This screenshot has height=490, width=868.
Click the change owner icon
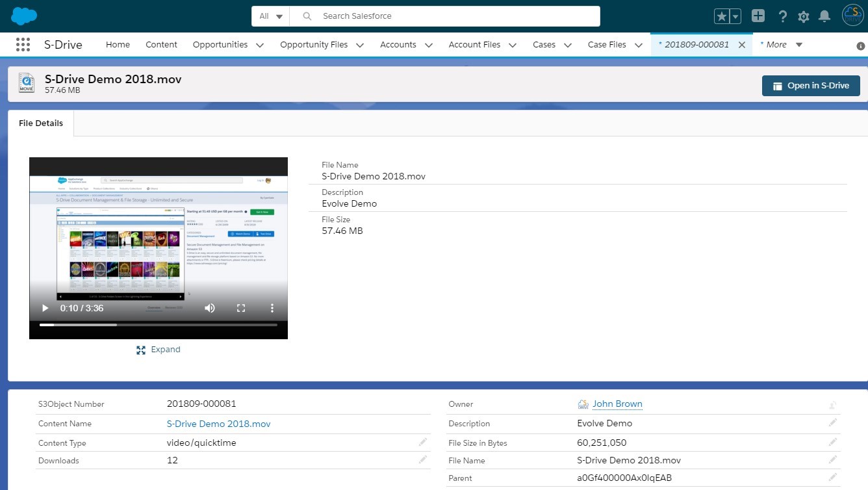(x=833, y=405)
